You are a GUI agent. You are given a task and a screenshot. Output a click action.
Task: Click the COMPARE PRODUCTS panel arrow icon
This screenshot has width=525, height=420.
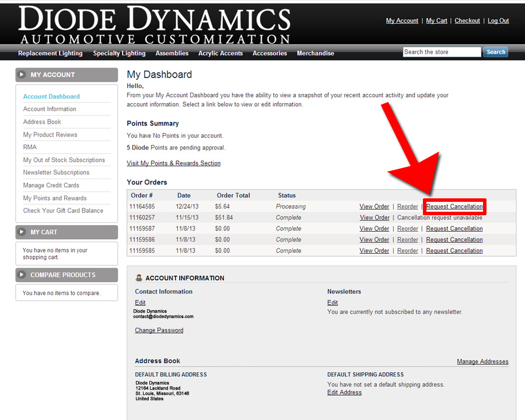click(22, 275)
